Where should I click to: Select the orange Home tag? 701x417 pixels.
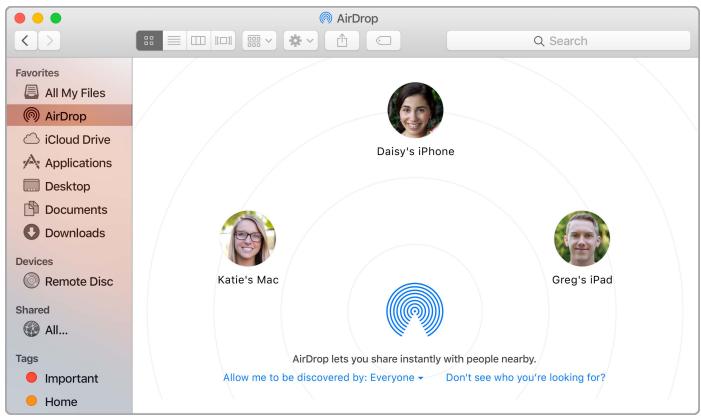70,401
